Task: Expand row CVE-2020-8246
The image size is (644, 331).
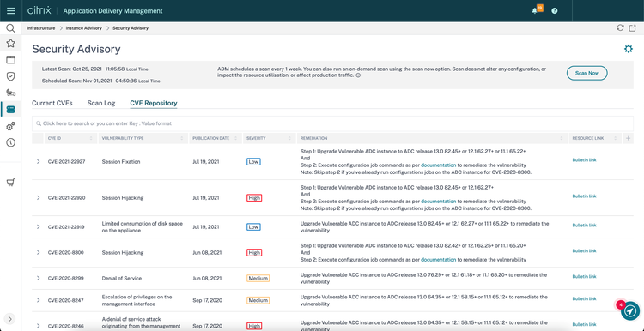Action: pyautogui.click(x=38, y=326)
